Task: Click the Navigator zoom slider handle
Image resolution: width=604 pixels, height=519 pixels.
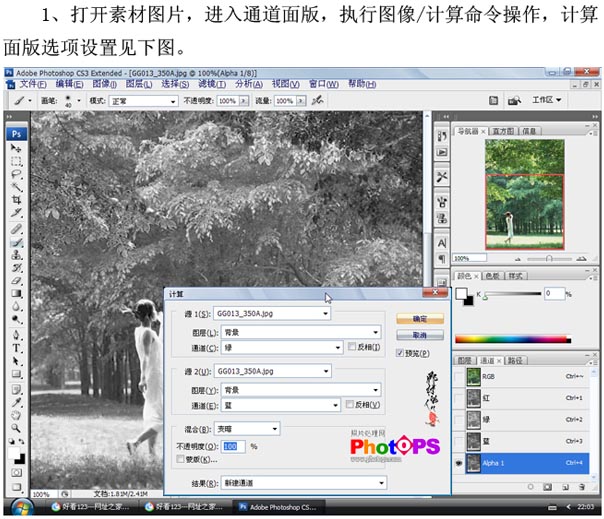Action: click(x=549, y=259)
